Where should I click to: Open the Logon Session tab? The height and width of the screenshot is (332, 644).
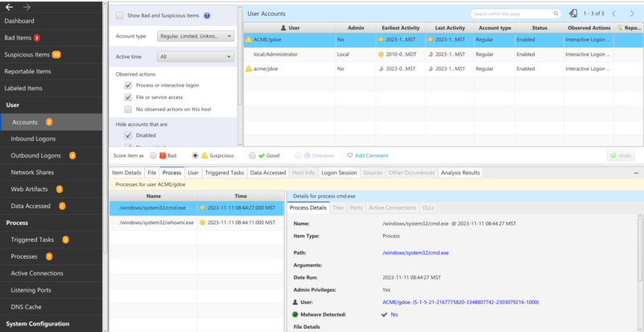(x=339, y=173)
